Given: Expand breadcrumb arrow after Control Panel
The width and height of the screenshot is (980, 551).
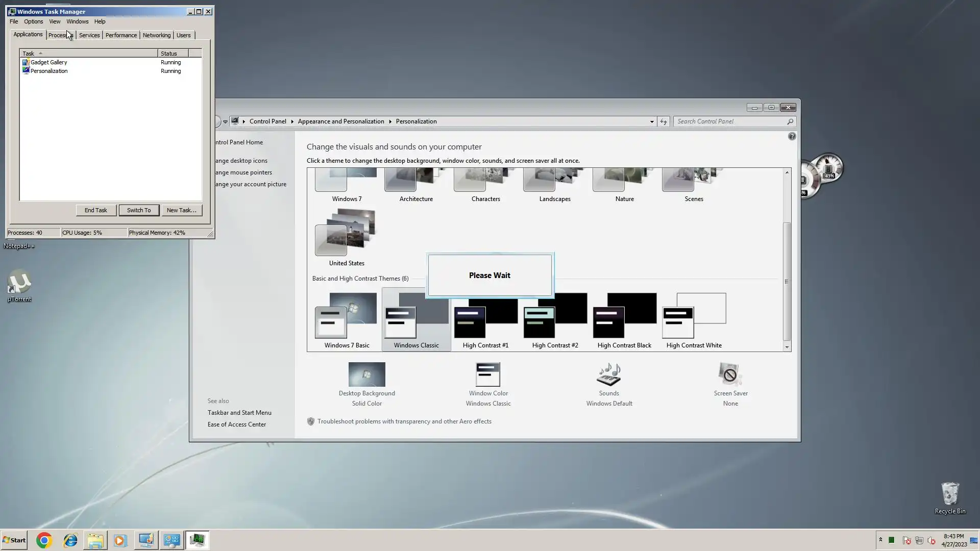Looking at the screenshot, I should [292, 121].
